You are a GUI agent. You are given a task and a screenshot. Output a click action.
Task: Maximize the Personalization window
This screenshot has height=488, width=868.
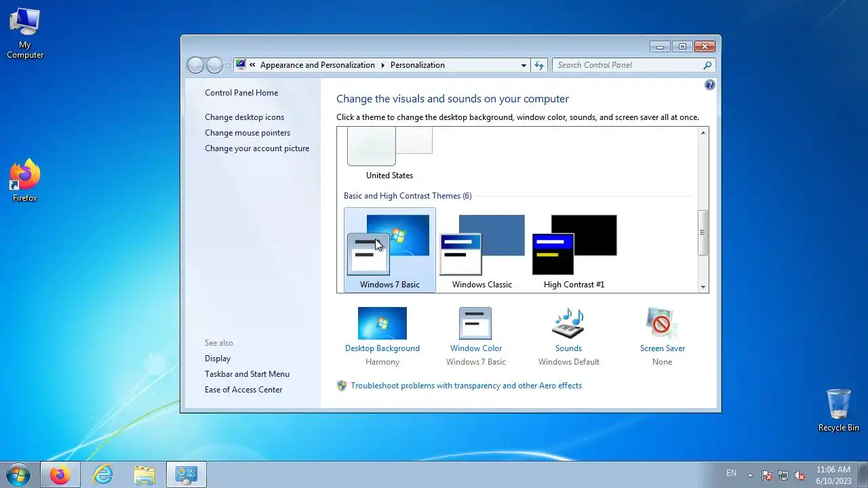tap(682, 47)
